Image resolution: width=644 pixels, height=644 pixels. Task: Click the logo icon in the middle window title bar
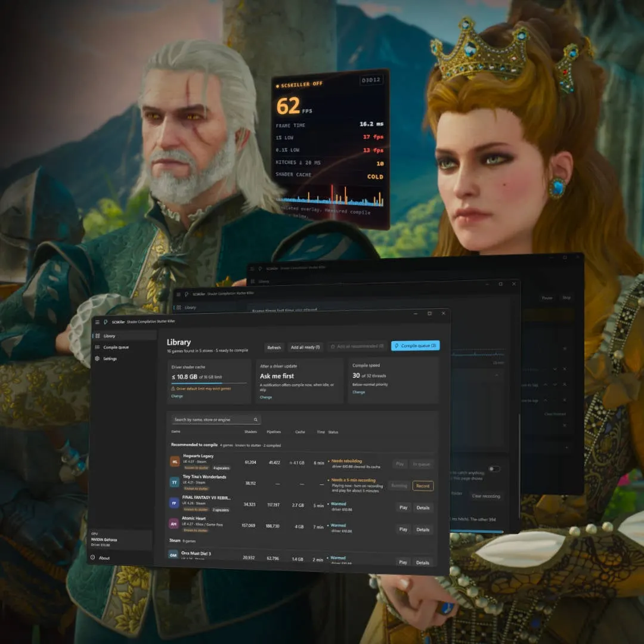187,294
